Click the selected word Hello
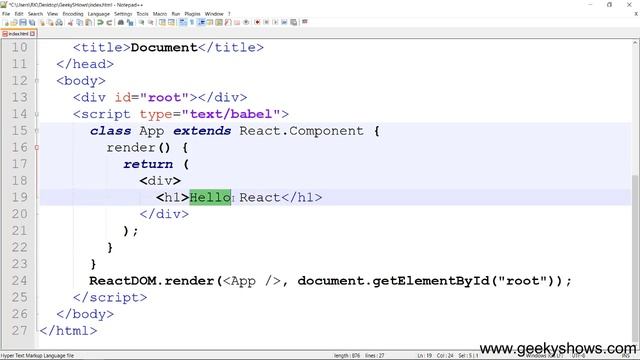Viewport: 640px width, 360px height. [x=210, y=198]
